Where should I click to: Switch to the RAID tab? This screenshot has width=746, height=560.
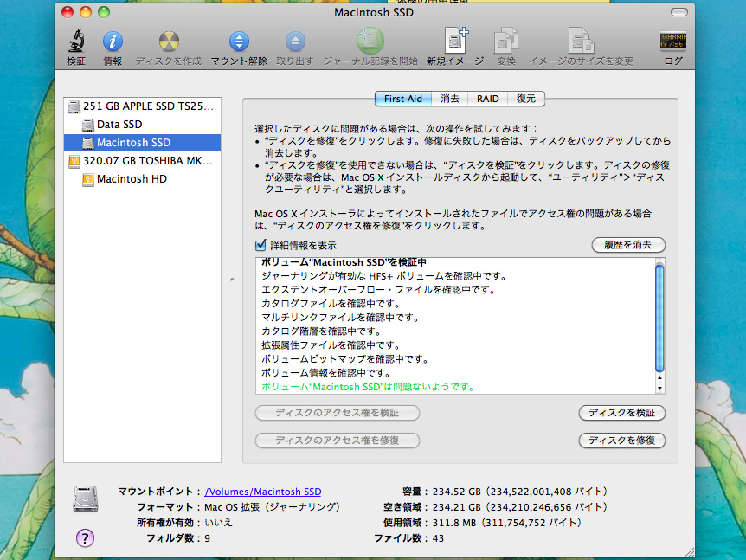click(x=487, y=99)
